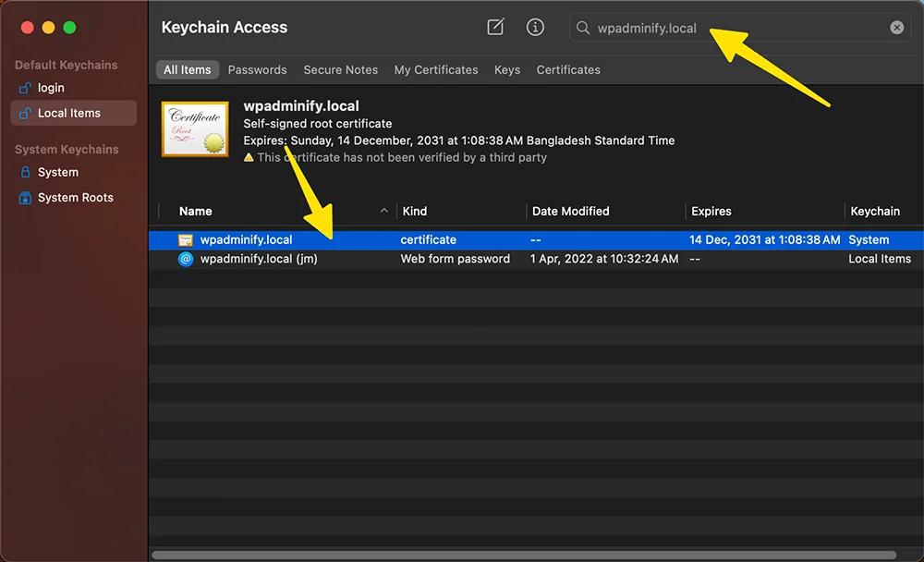
Task: Click the new keychain item compose icon
Action: coord(496,28)
